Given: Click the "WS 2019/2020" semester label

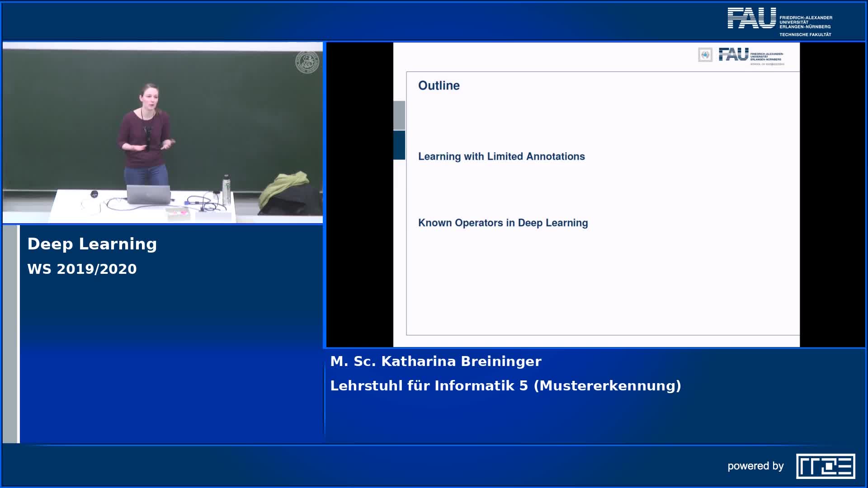Looking at the screenshot, I should (82, 269).
